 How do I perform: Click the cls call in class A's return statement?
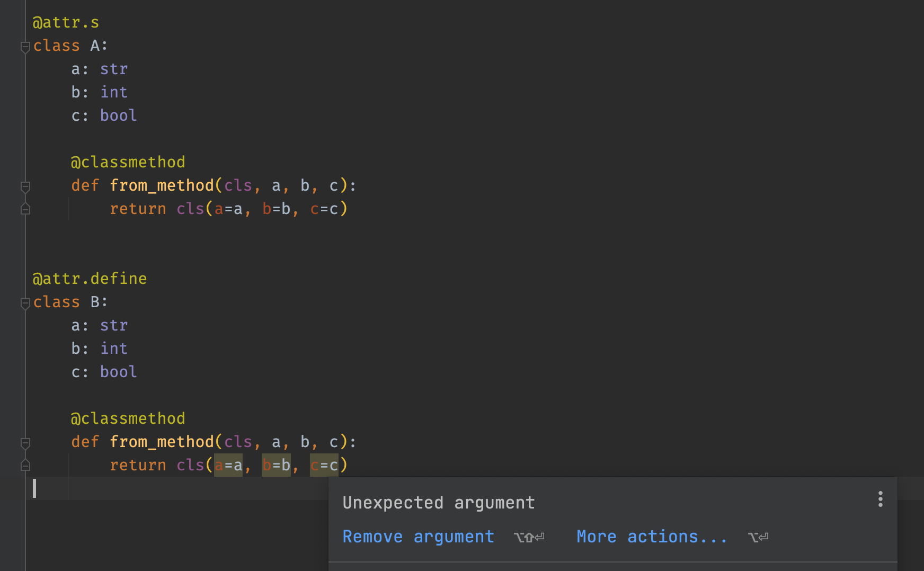(x=190, y=209)
